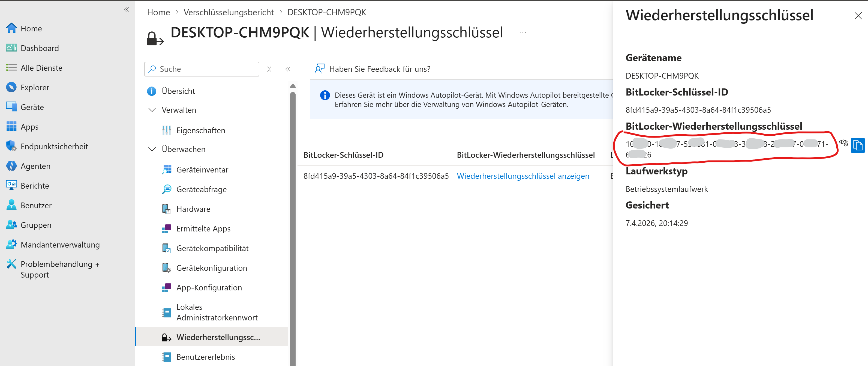Clear the search box with X
The width and height of the screenshot is (868, 366).
(x=269, y=69)
